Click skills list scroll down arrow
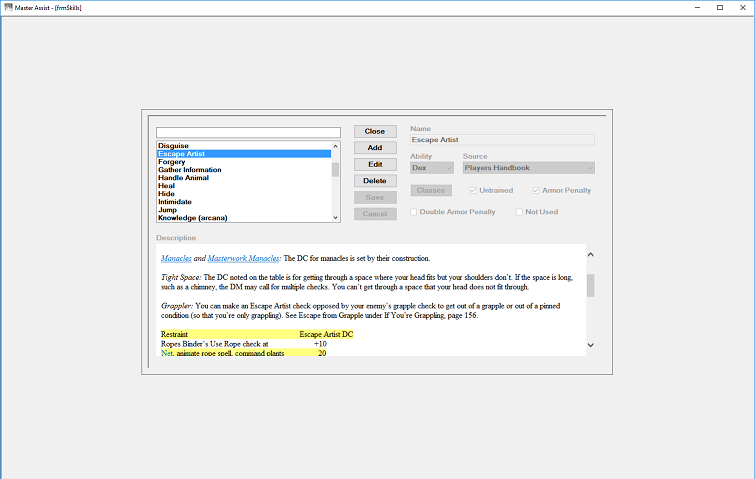Viewport: 755px width, 479px height. coord(336,218)
